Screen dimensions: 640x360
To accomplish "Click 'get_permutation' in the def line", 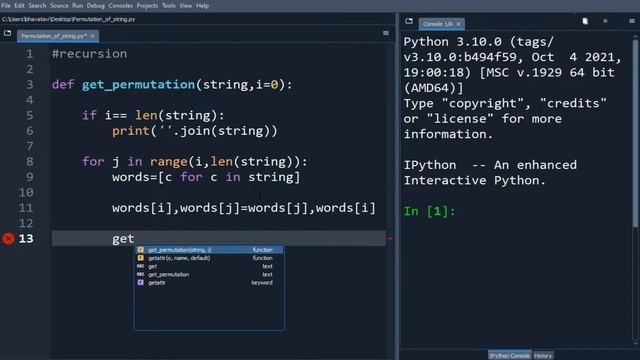I will [x=138, y=84].
